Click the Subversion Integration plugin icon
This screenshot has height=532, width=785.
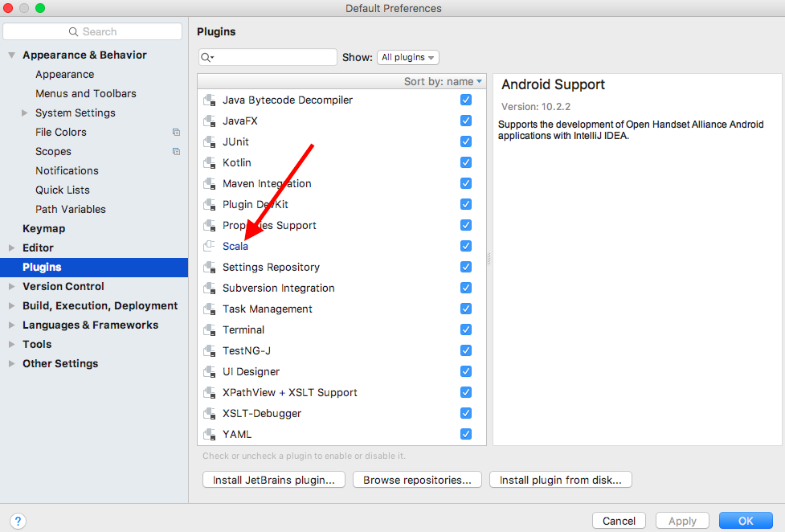(x=209, y=288)
